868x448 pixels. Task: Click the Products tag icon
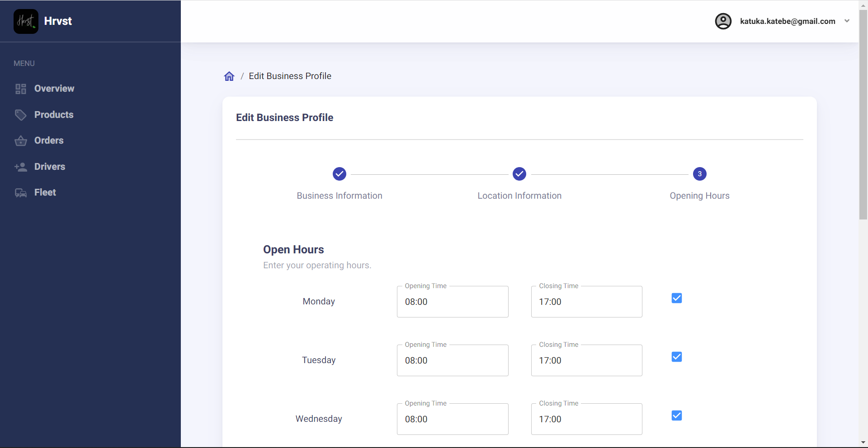coord(21,115)
